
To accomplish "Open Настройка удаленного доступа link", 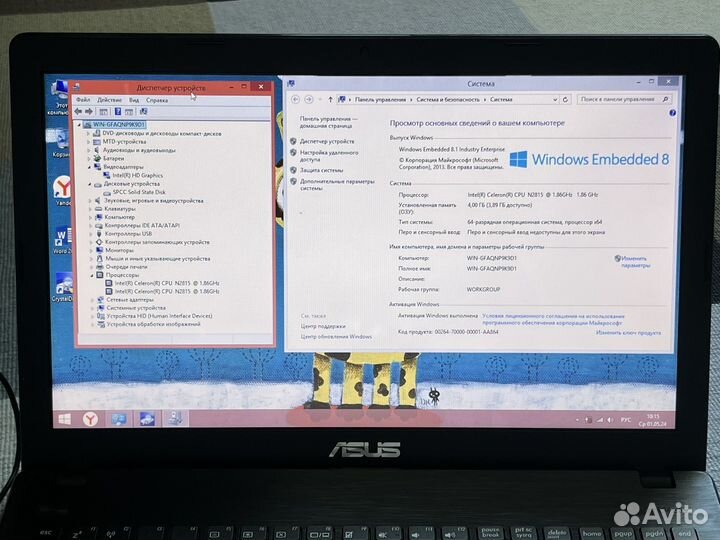I will tap(329, 156).
